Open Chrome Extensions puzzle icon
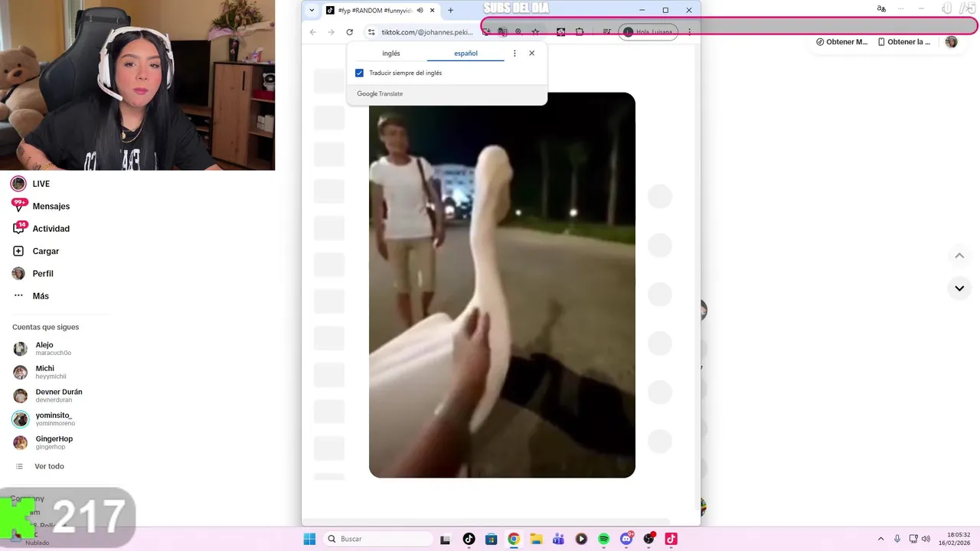 [x=580, y=32]
